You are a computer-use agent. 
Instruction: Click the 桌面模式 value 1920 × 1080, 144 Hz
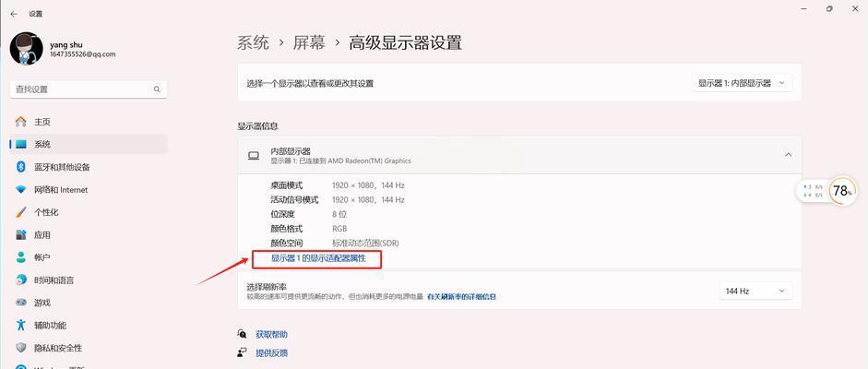[x=368, y=185]
